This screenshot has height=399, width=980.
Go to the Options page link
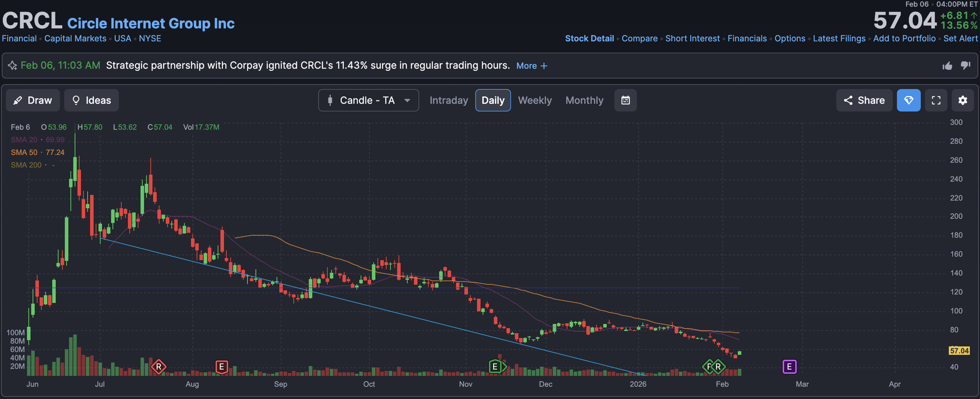point(789,39)
